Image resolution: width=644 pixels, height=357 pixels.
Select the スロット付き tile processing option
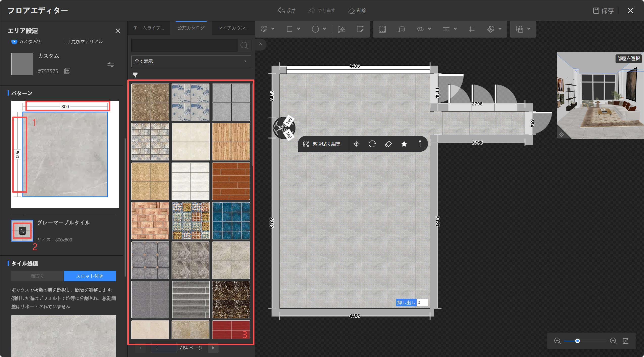(90, 276)
